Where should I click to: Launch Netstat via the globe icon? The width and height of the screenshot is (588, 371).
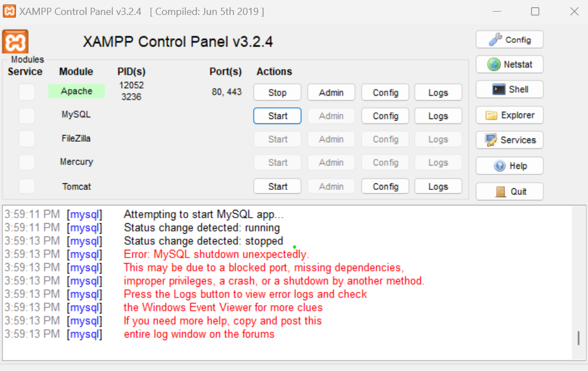(x=509, y=65)
